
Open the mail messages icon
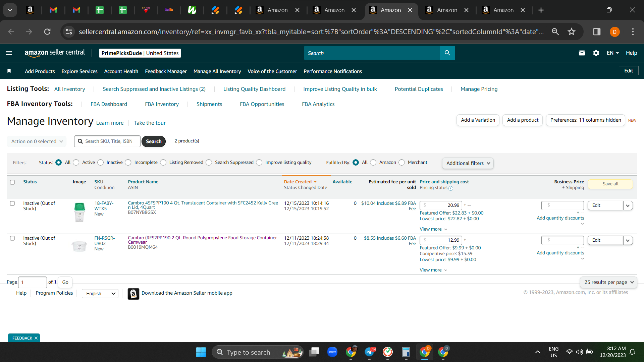(x=582, y=53)
